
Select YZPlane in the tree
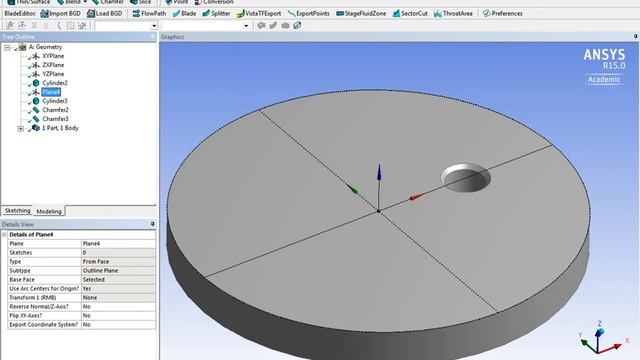pos(53,74)
